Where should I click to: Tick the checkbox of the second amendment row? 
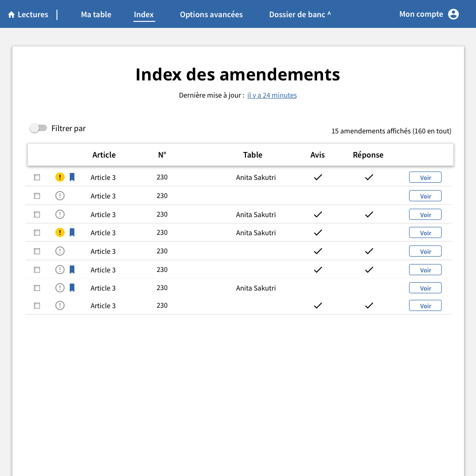click(37, 196)
